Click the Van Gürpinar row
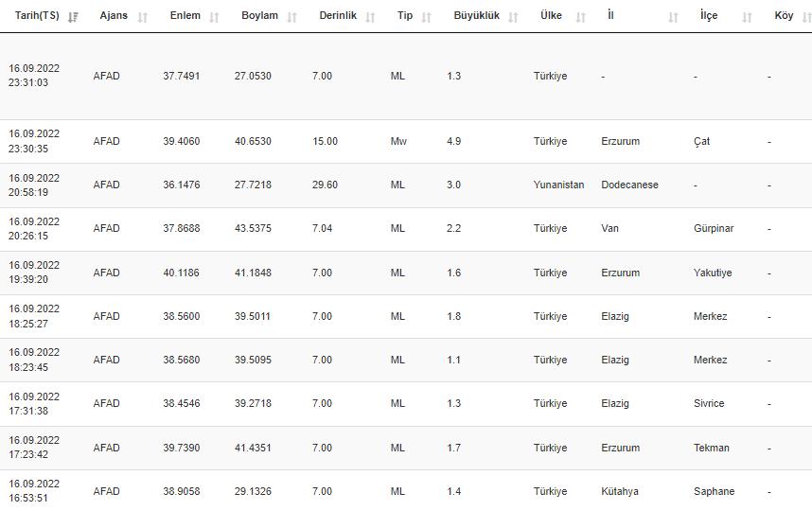The image size is (812, 511). coord(406,229)
